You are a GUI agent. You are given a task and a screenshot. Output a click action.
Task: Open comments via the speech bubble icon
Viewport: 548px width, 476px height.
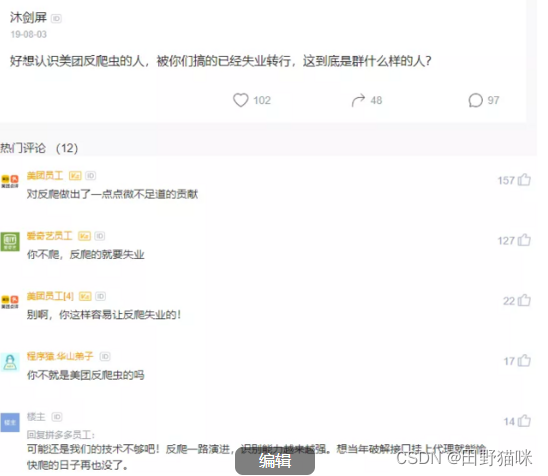point(475,100)
